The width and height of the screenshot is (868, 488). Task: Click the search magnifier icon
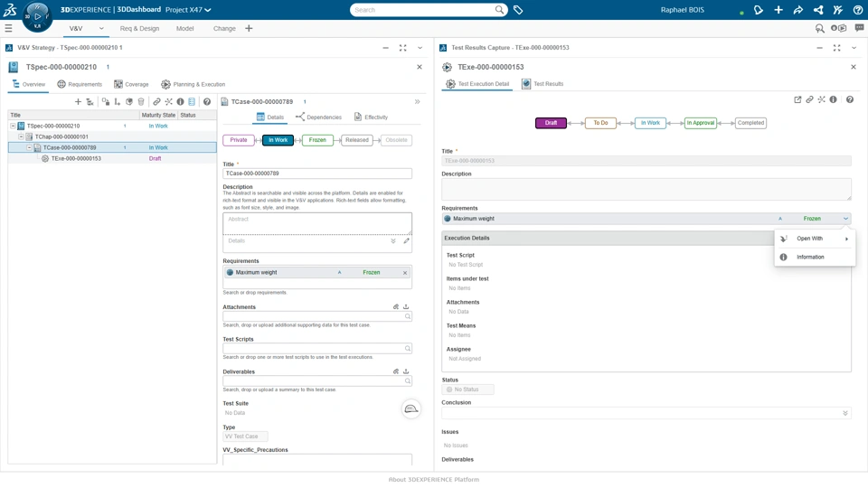pos(499,9)
